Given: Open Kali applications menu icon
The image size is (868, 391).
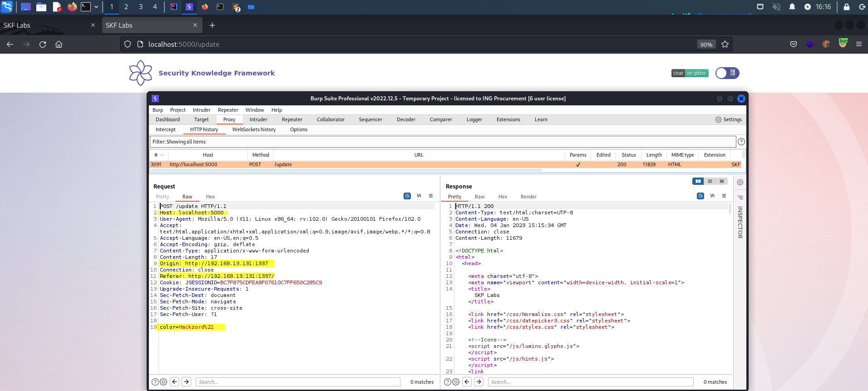Looking at the screenshot, I should tap(7, 7).
